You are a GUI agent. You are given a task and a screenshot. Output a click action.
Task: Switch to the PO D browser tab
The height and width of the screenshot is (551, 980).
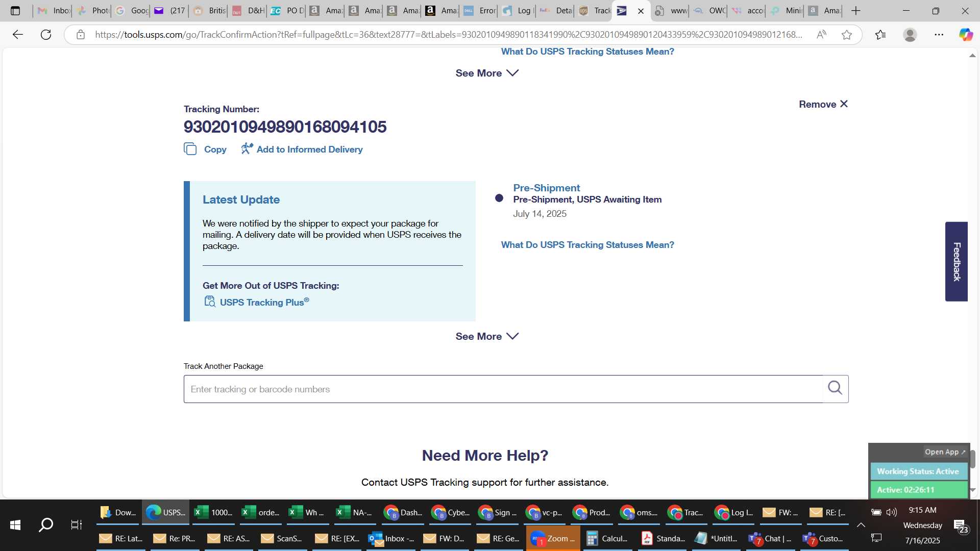click(287, 11)
